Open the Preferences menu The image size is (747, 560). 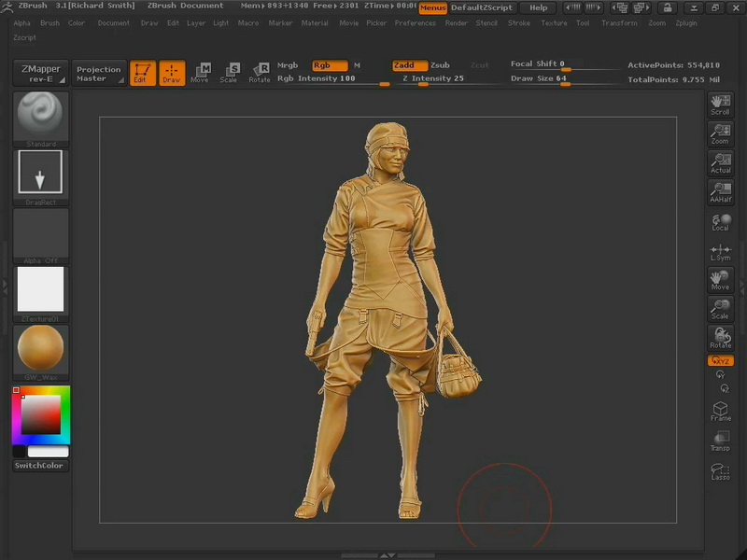415,23
